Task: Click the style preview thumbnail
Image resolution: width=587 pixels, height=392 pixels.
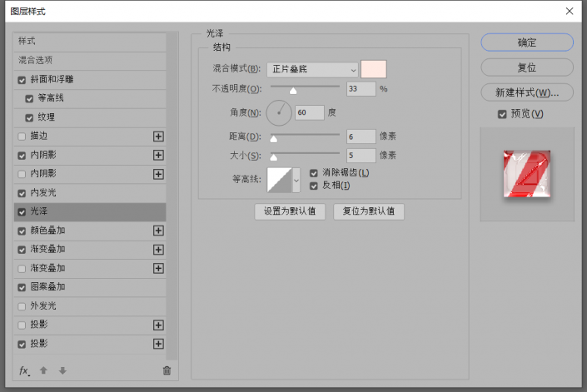Action: (527, 174)
